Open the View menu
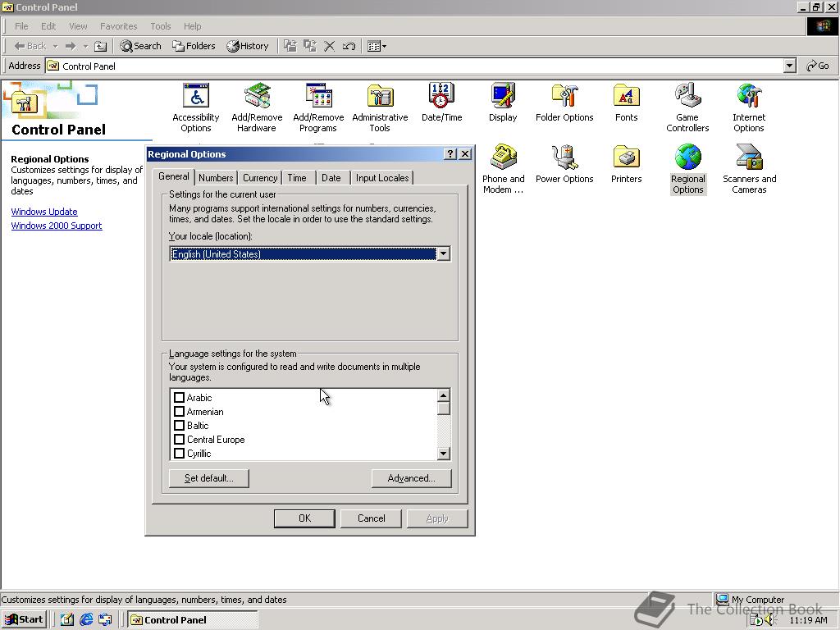The image size is (840, 630). pos(78,26)
